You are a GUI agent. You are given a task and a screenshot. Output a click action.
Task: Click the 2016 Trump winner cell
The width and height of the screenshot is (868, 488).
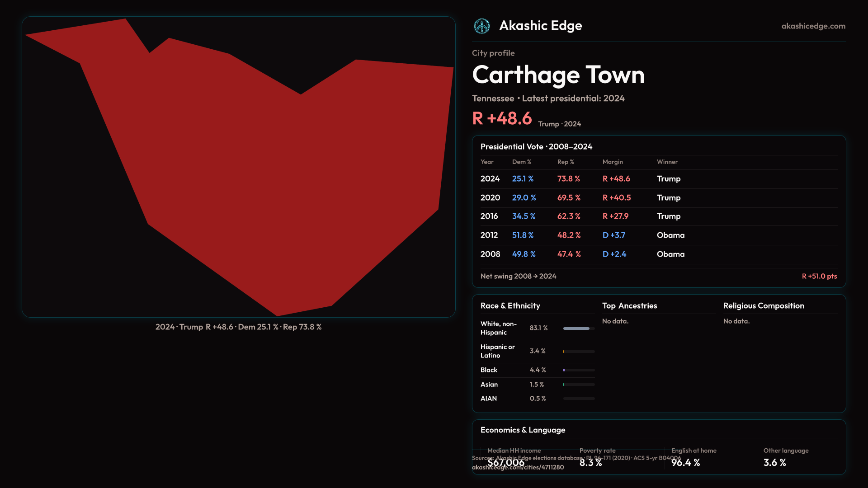[x=668, y=216]
